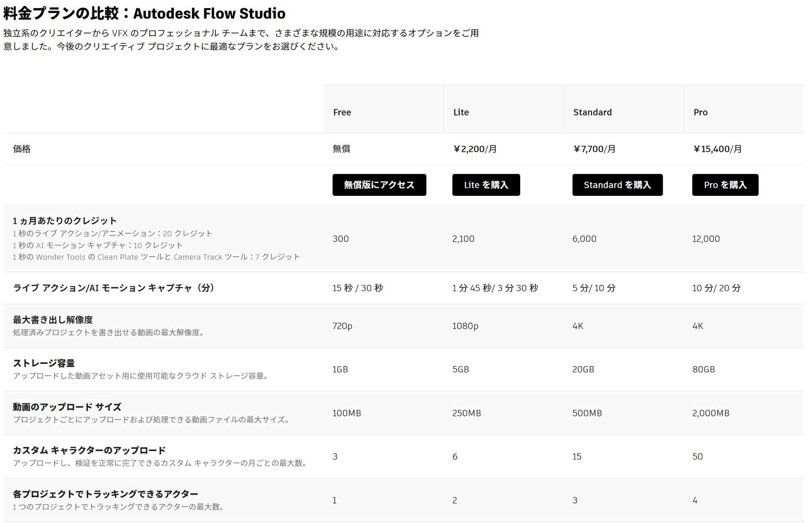Click the 価格 row label

point(22,149)
